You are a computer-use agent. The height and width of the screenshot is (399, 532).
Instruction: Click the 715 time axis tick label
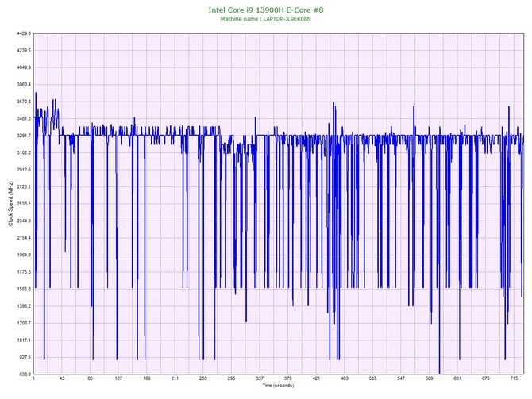pos(514,378)
